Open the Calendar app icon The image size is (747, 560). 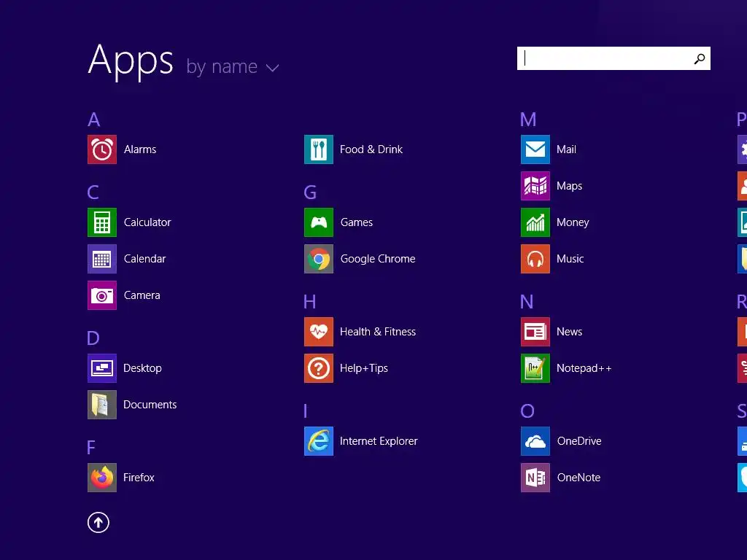coord(102,259)
